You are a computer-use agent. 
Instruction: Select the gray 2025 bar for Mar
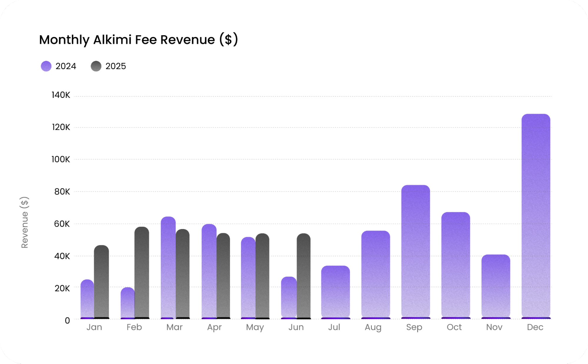click(183, 274)
